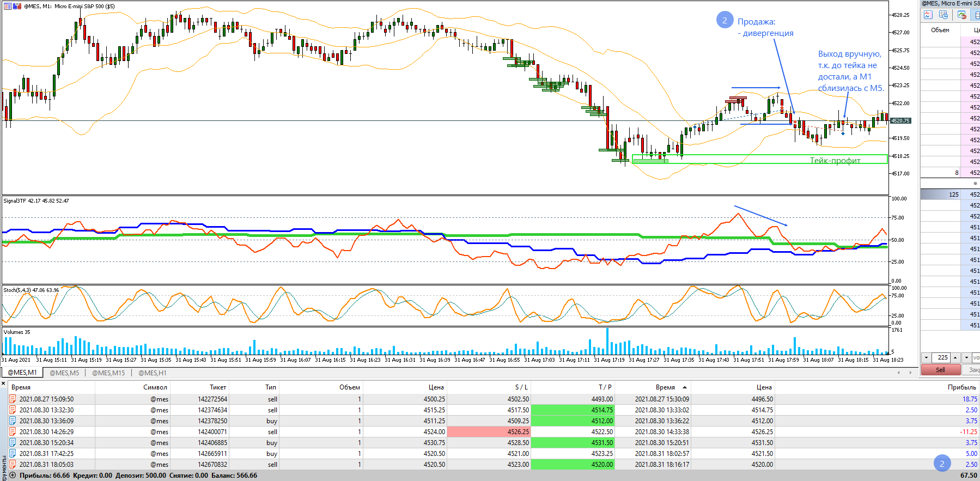Image resolution: width=980 pixels, height=481 pixels.
Task: Increase the 225 value with up arrow
Action: coord(955,357)
